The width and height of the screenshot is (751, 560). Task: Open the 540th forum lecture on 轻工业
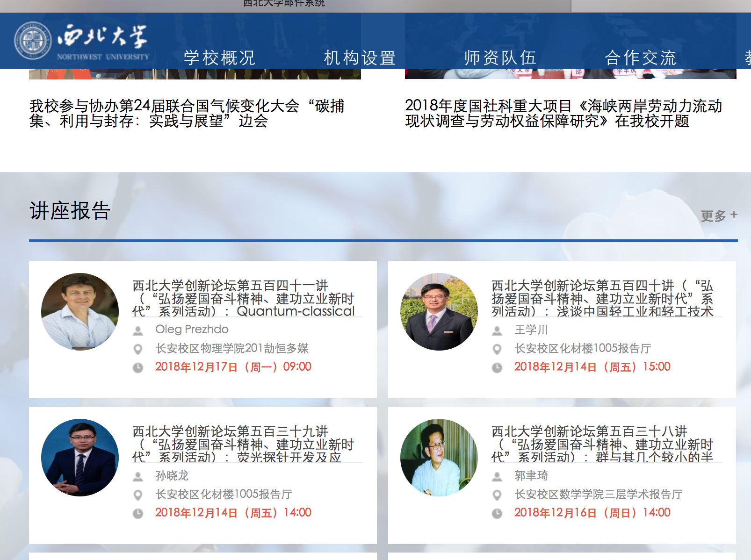coord(602,298)
